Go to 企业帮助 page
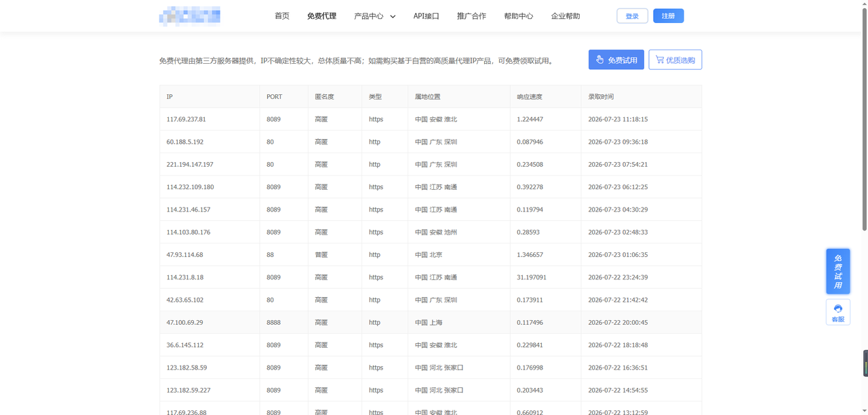This screenshot has height=415, width=868. 566,16
